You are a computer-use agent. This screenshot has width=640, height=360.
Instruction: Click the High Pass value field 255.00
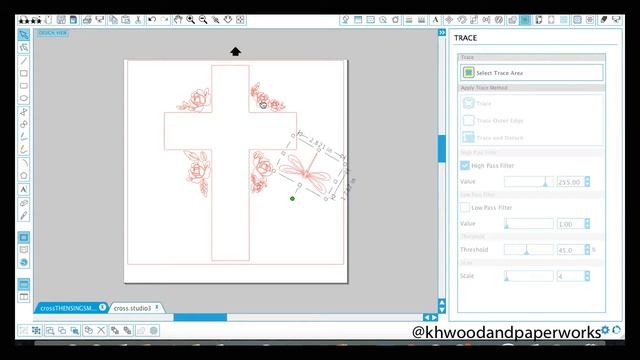570,182
